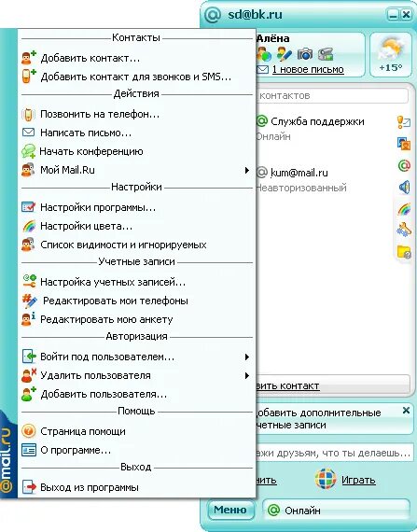
Task: Click the green user icon for Добавить пользователя
Action: tap(29, 394)
